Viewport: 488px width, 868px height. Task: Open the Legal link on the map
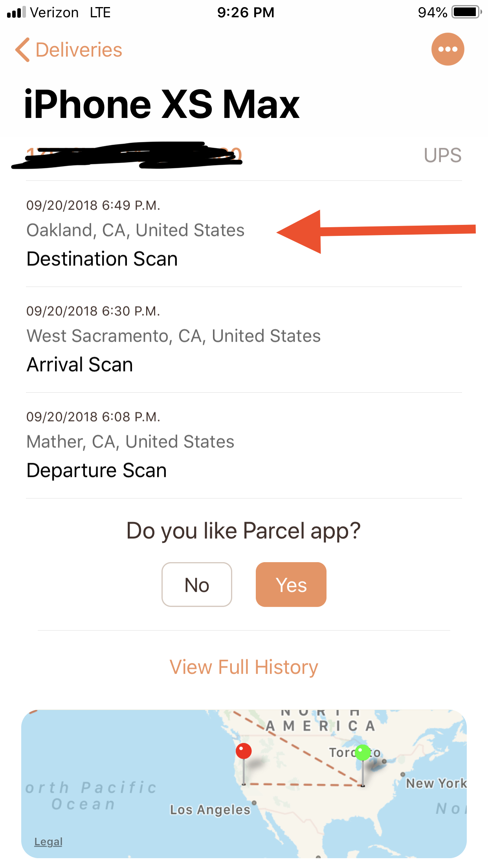48,842
